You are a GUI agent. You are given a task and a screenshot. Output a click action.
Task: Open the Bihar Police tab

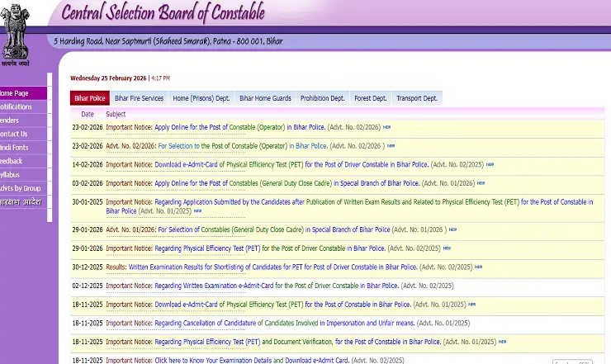pos(90,98)
